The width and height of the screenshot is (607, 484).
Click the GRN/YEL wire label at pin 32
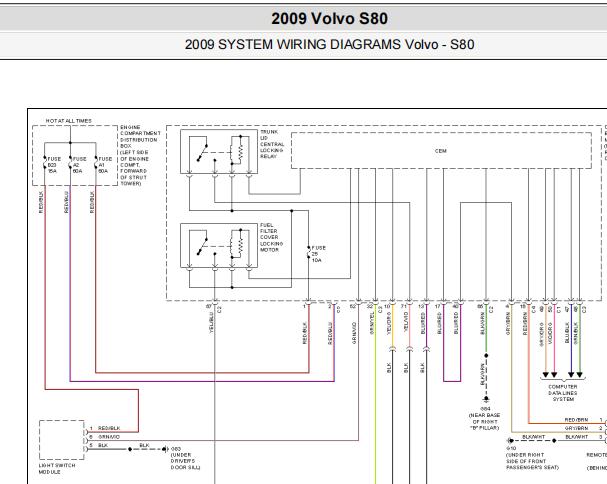click(372, 323)
